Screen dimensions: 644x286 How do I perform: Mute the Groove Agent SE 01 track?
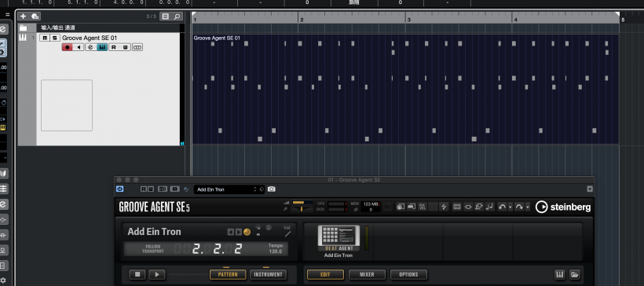pyautogui.click(x=44, y=38)
